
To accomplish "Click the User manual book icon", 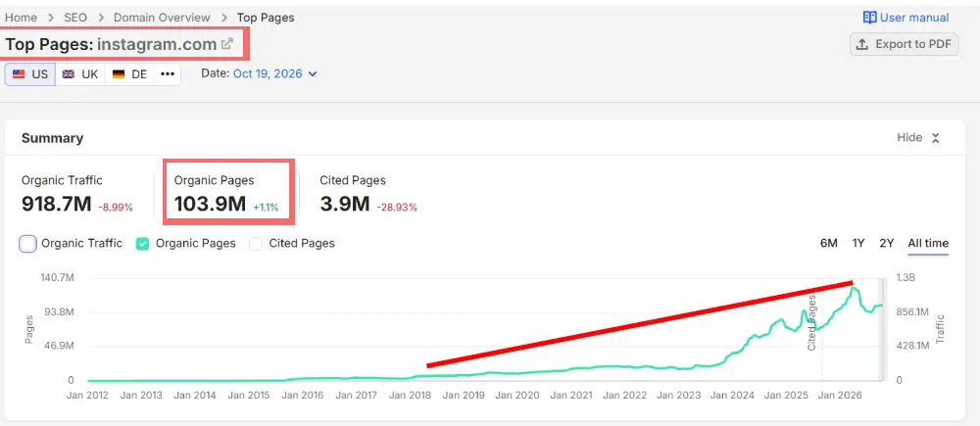I will click(x=869, y=18).
